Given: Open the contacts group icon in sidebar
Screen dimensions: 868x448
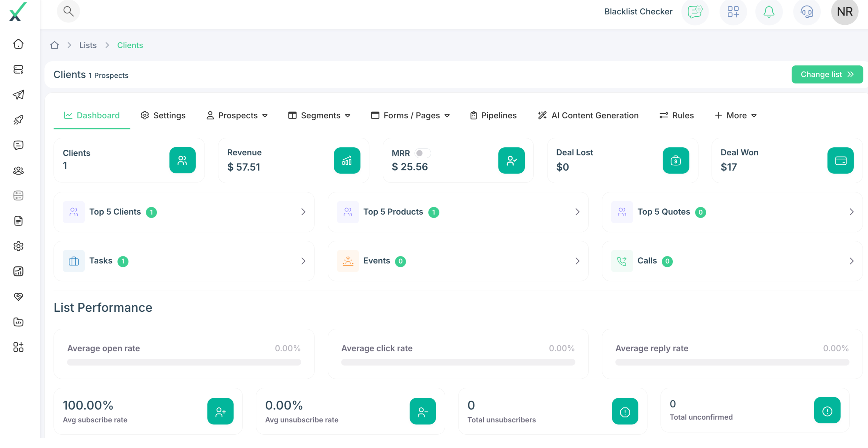Looking at the screenshot, I should tap(18, 171).
